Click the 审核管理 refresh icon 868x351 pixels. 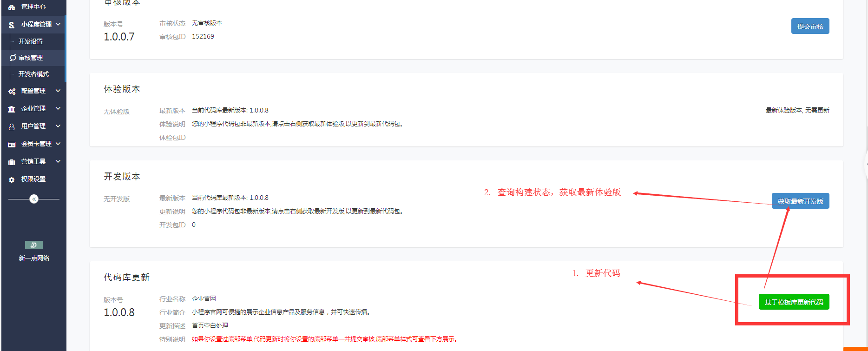13,58
